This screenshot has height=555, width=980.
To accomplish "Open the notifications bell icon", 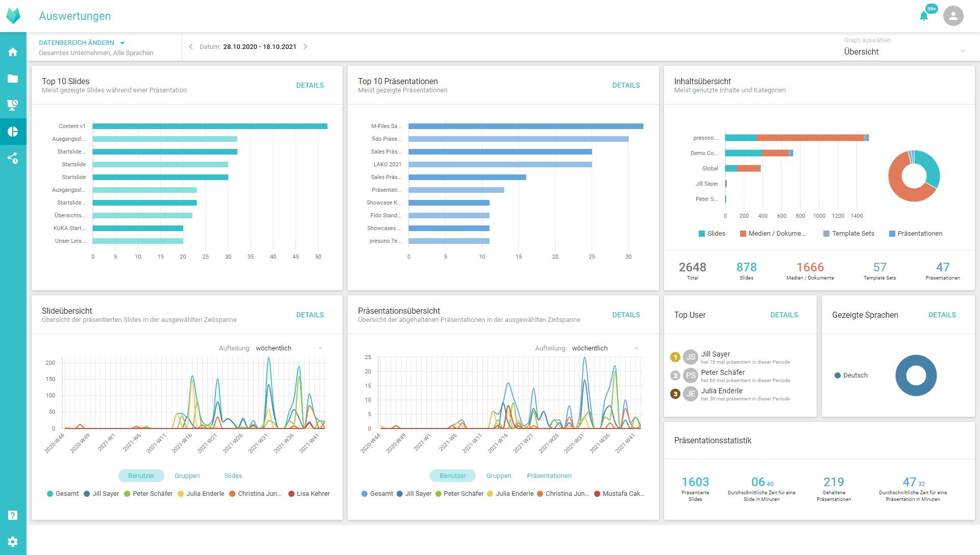I will click(x=924, y=16).
